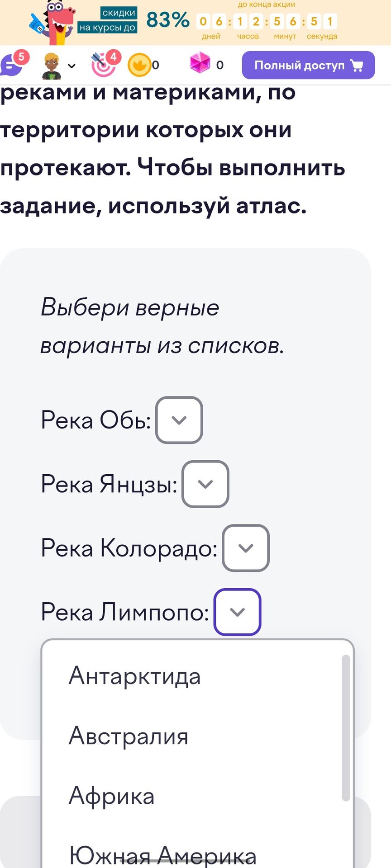Image resolution: width=391 pixels, height=868 pixels.
Task: Collapse the Река Лимпопо dropdown
Action: [238, 612]
